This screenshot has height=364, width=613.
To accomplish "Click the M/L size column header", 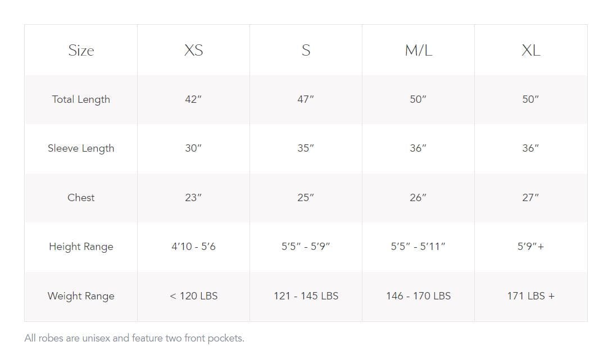I will 418,51.
